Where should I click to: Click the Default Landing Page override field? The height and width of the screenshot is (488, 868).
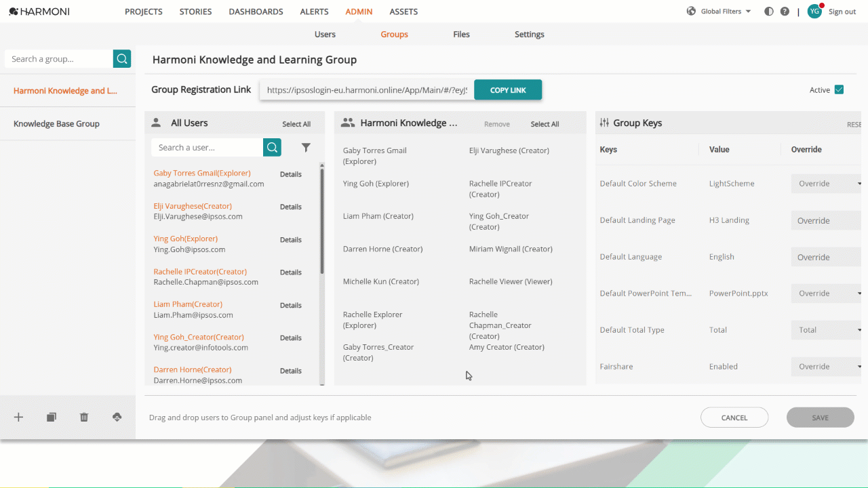coord(826,220)
